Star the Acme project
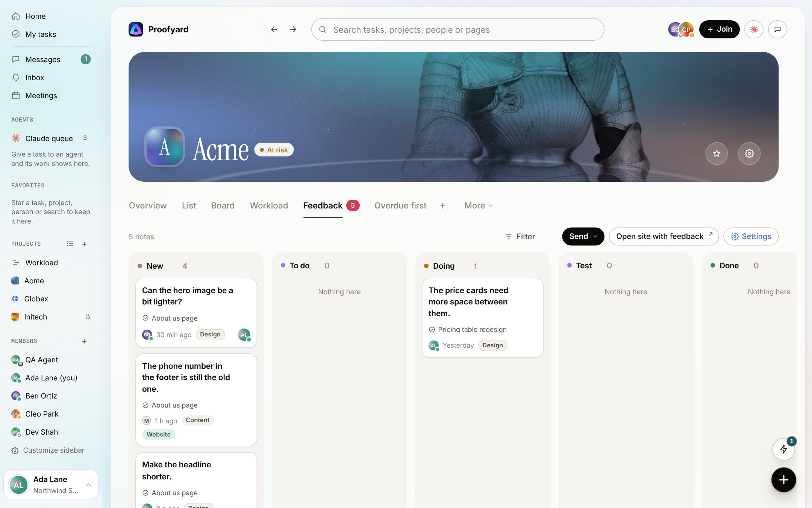This screenshot has height=508, width=812. tap(717, 154)
